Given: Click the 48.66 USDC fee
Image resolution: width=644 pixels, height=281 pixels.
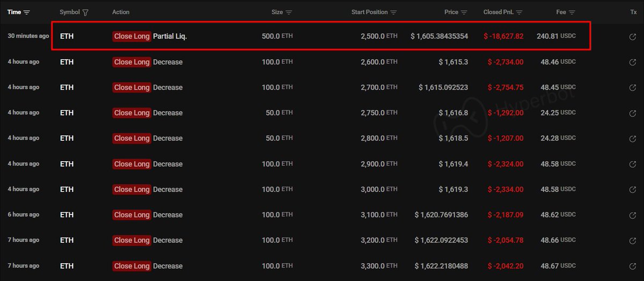Looking at the screenshot, I should pos(559,240).
